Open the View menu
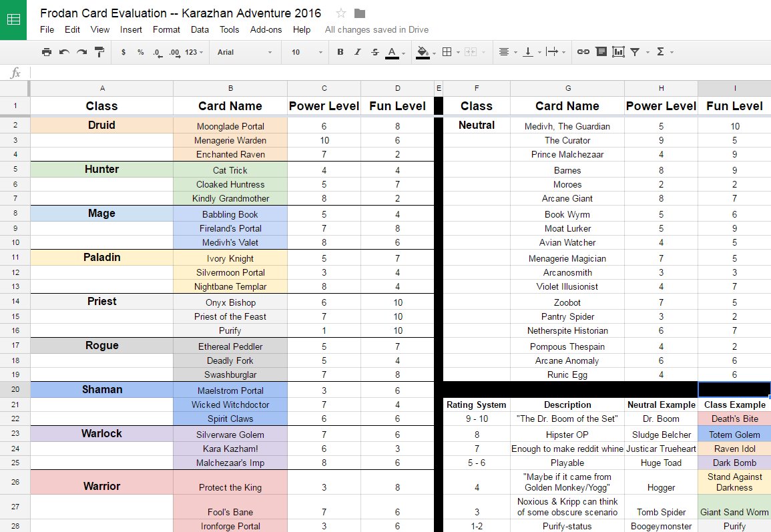This screenshot has width=771, height=532. coord(100,29)
